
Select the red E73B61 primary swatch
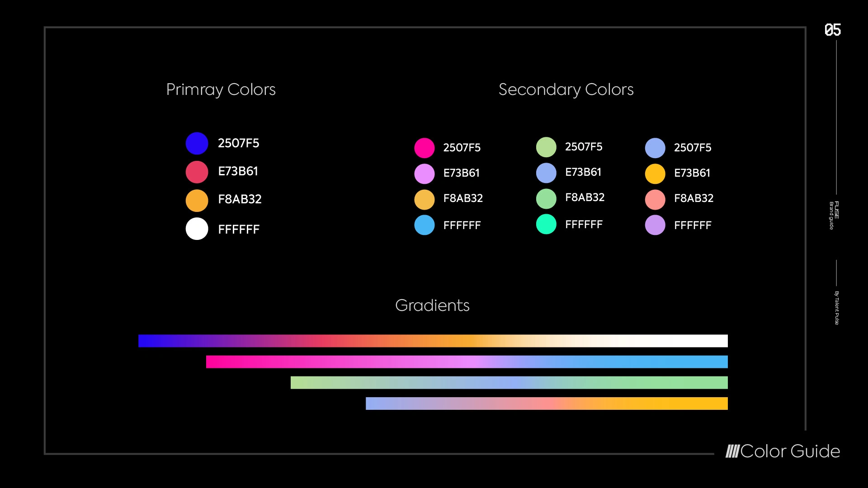click(197, 172)
